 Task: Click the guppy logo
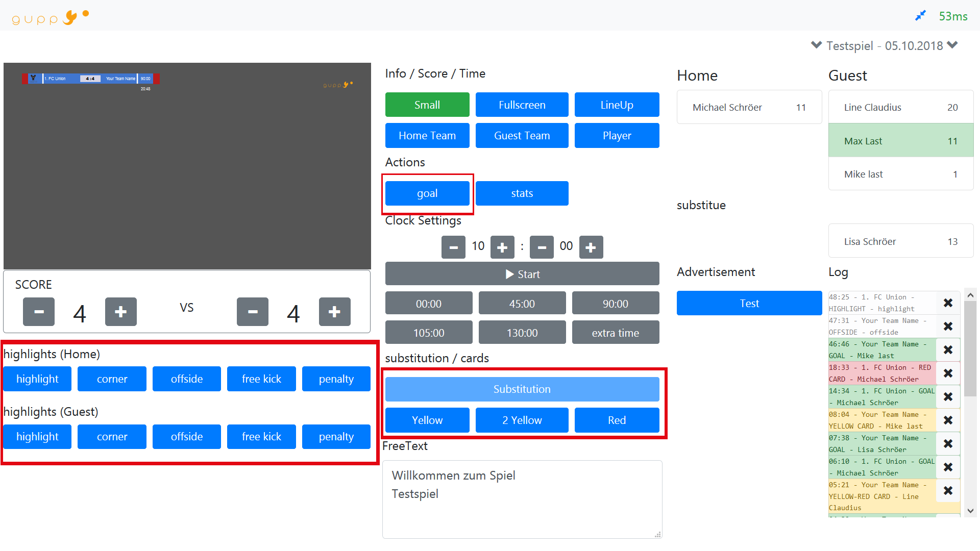point(49,17)
